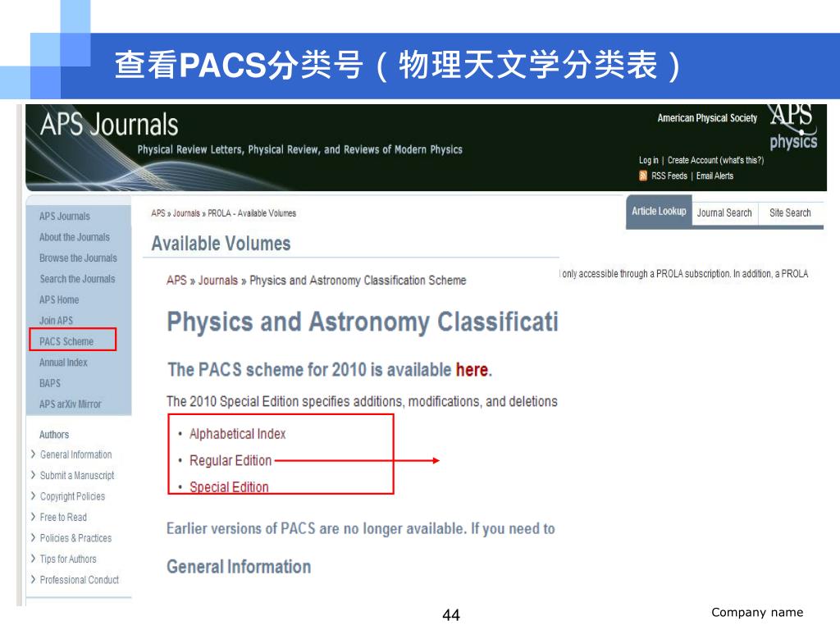Viewport: 840px width, 630px height.
Task: Expand Copyright Policies chevron
Action: tap(33, 496)
